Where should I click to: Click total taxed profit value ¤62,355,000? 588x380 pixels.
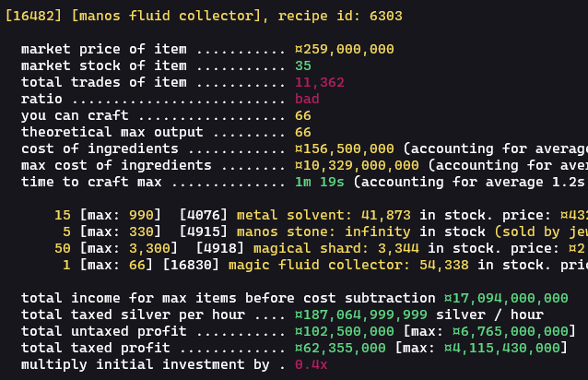[x=340, y=348]
